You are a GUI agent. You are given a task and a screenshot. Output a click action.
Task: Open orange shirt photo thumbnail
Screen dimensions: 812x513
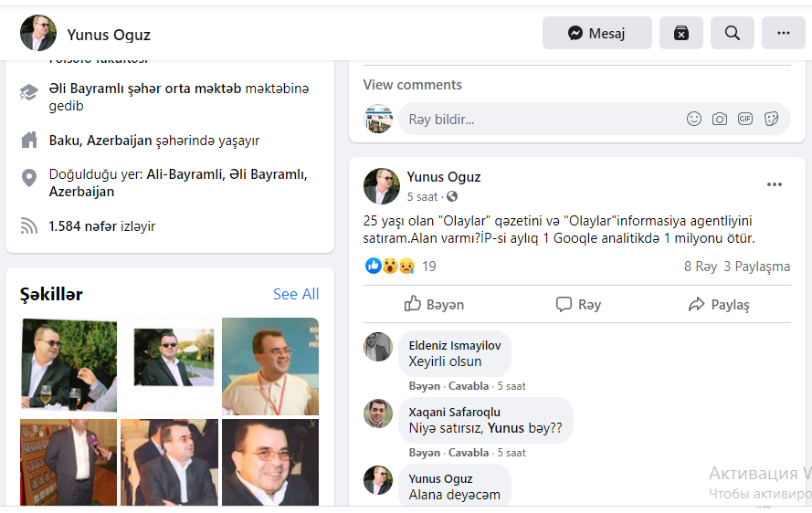(x=269, y=366)
